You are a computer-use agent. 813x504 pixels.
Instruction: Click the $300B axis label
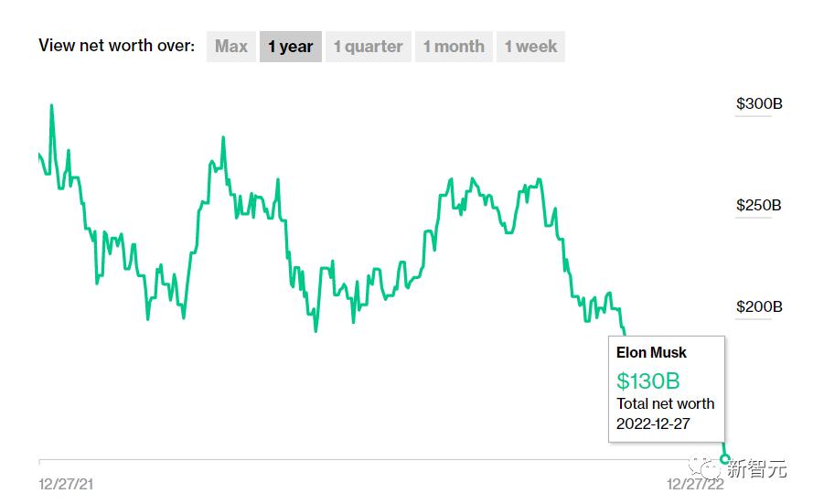point(759,103)
